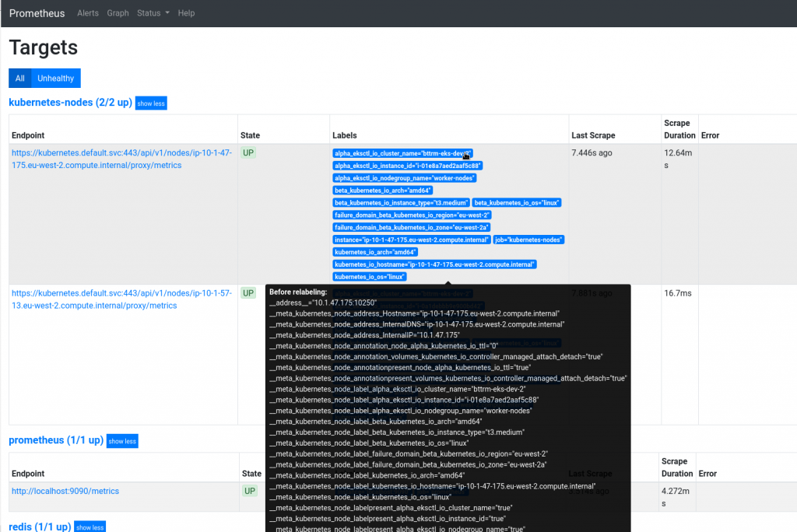
Task: Open the Help page
Action: point(186,13)
